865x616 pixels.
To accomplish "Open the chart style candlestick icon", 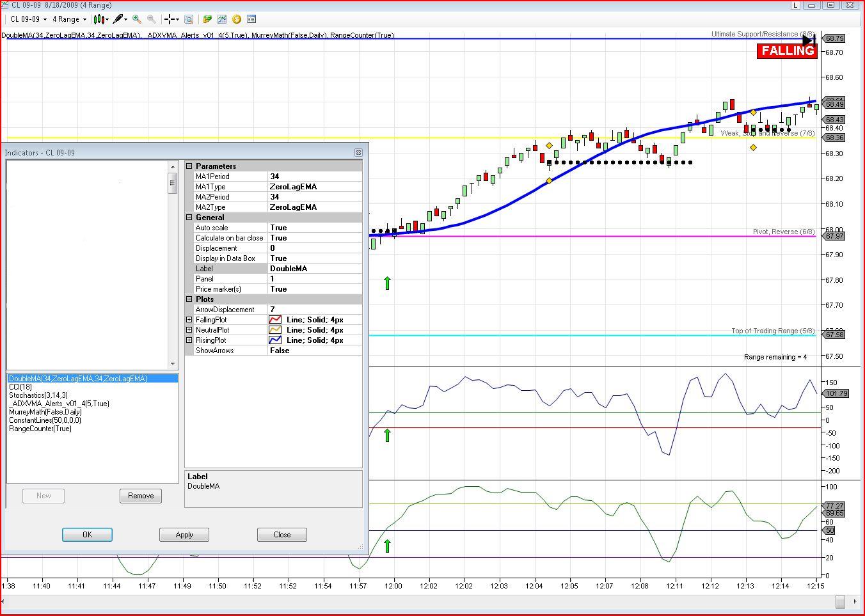I will point(99,19).
